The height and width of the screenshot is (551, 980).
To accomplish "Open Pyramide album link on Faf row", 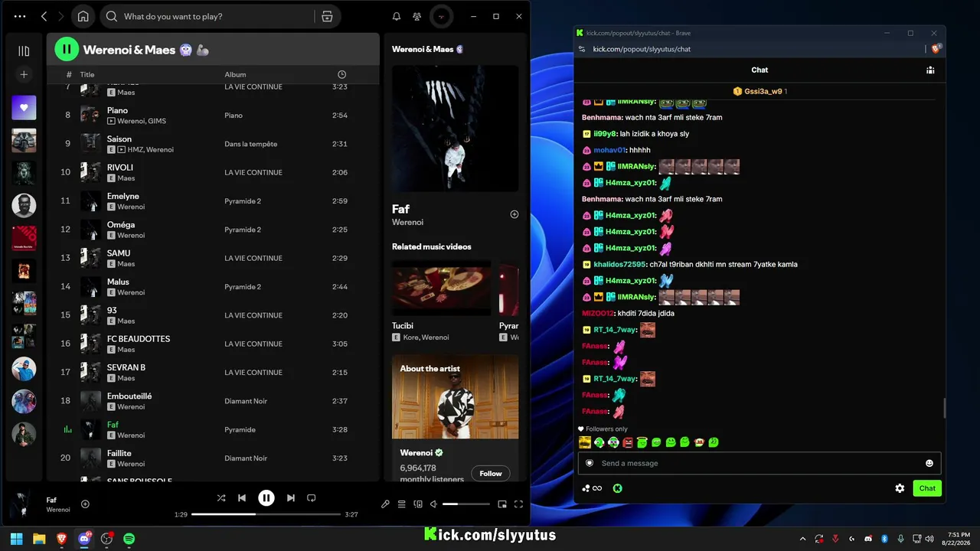I will coord(240,430).
